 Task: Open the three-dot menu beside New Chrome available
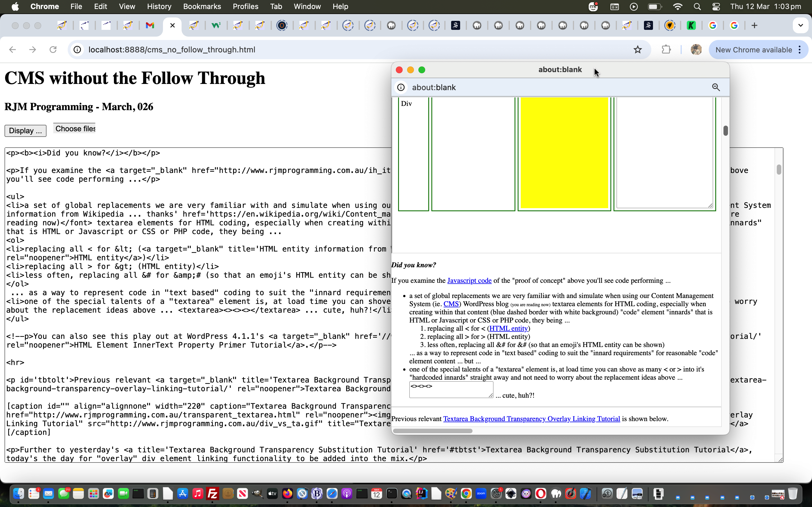coord(800,49)
